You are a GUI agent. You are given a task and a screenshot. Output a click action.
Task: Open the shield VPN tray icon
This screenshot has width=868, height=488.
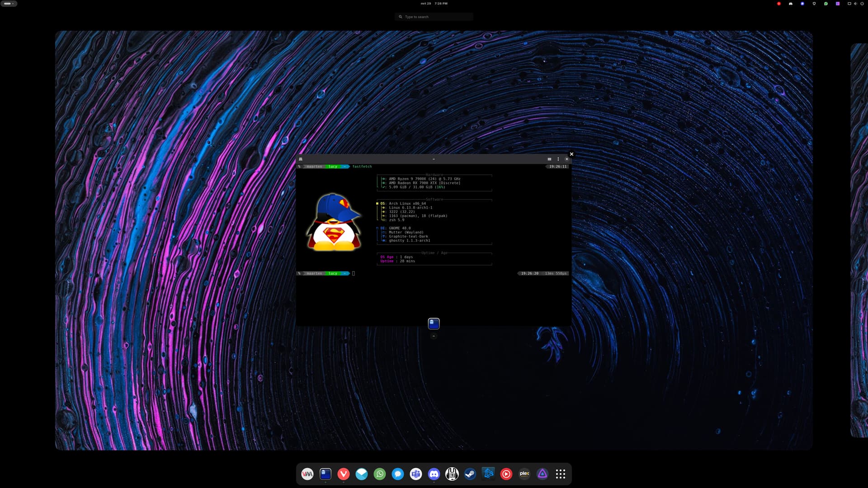tap(814, 4)
